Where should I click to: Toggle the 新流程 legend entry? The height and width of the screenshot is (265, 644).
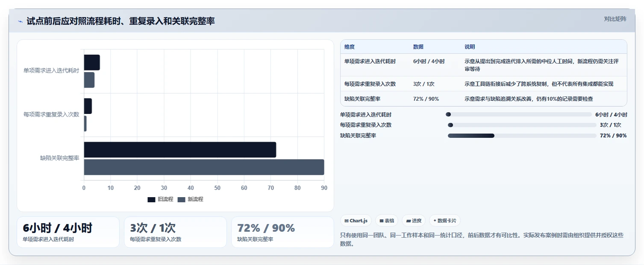190,199
